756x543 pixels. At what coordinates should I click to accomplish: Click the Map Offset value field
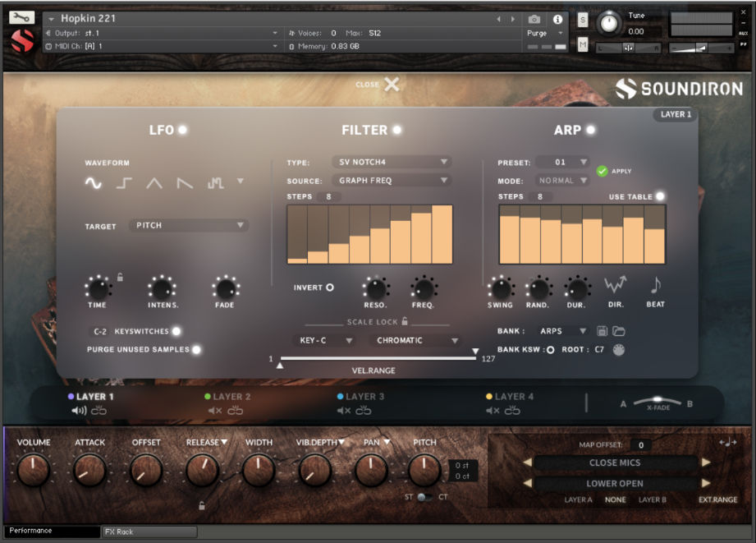pos(641,444)
